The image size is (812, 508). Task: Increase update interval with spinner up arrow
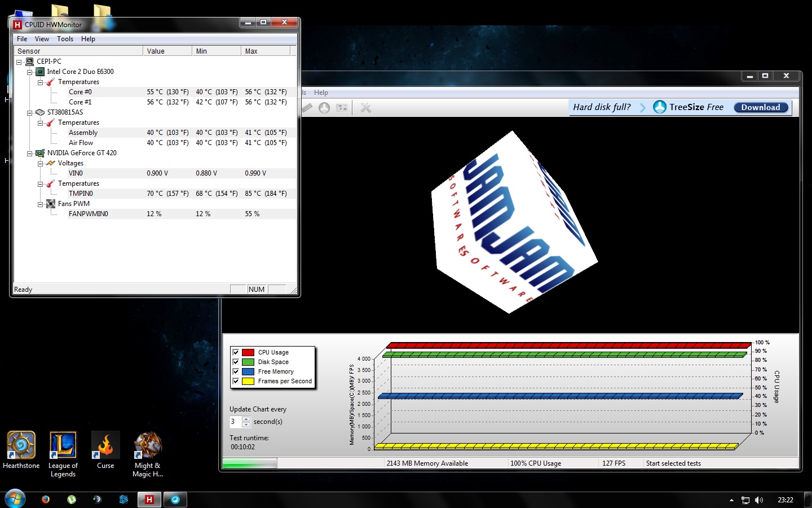[246, 419]
